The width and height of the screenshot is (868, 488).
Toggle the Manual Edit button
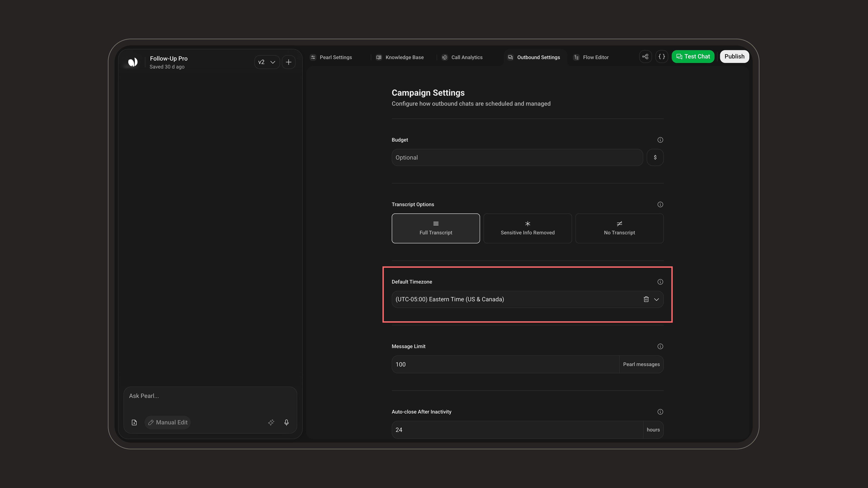pyautogui.click(x=168, y=422)
